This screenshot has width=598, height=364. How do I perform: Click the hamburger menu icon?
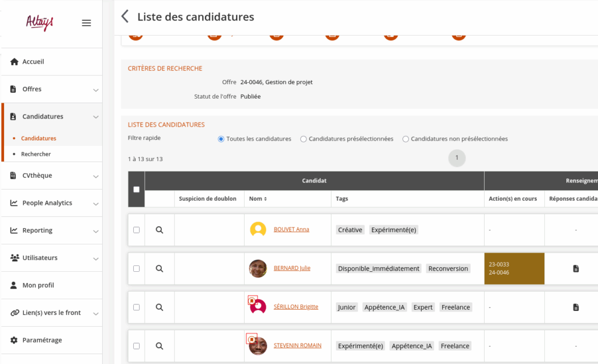click(86, 23)
